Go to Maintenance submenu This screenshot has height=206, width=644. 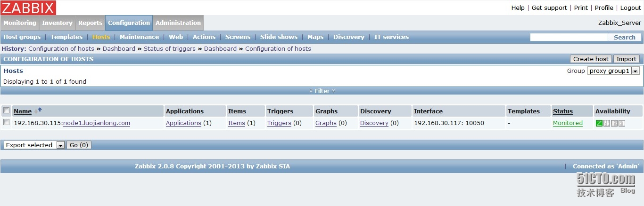[x=139, y=37]
